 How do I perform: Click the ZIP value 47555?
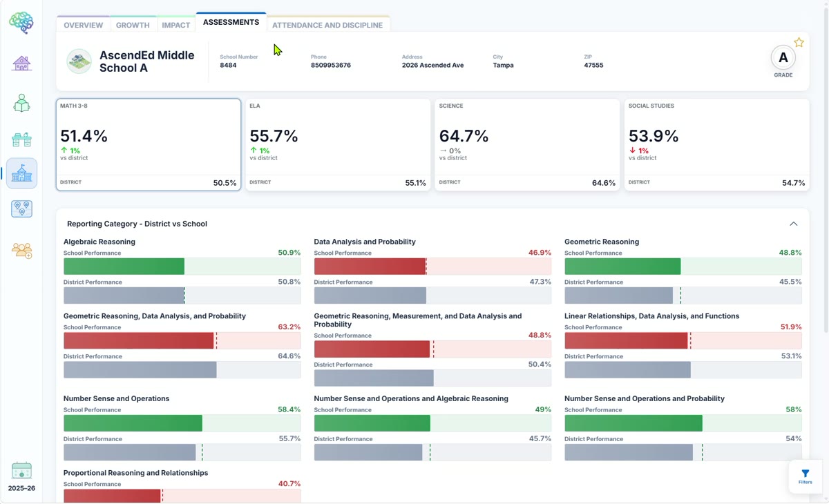[x=593, y=66]
